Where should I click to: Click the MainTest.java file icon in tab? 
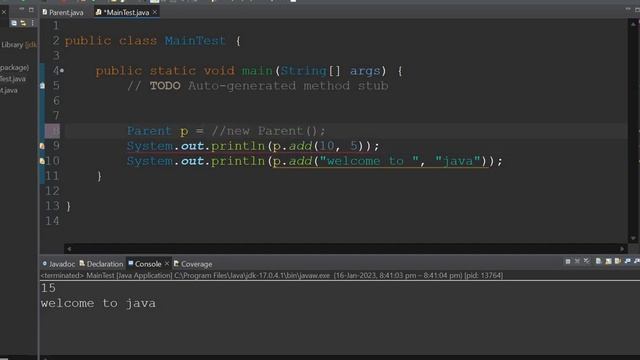[98, 12]
